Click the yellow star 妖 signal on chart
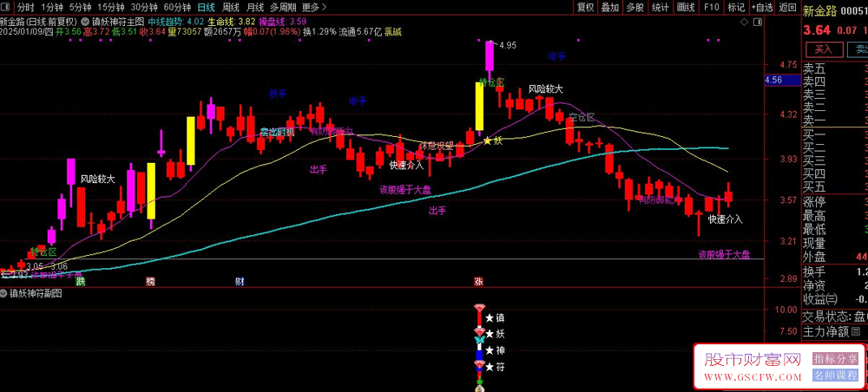The height and width of the screenshot is (392, 868). click(x=493, y=141)
